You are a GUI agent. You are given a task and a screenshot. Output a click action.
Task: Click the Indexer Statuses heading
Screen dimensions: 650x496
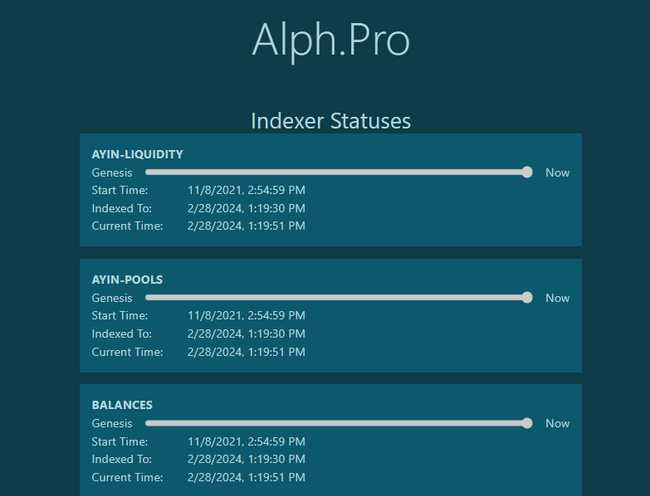pyautogui.click(x=330, y=121)
